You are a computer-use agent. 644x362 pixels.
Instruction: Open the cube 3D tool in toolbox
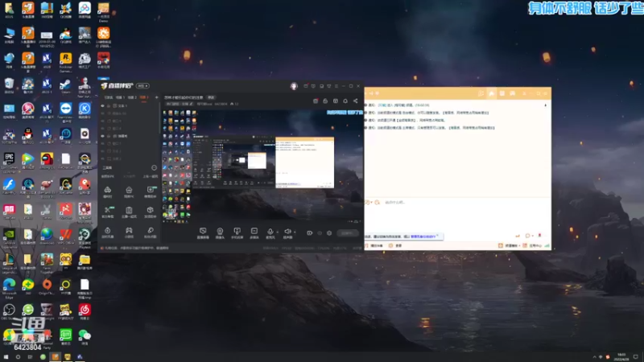tap(151, 210)
